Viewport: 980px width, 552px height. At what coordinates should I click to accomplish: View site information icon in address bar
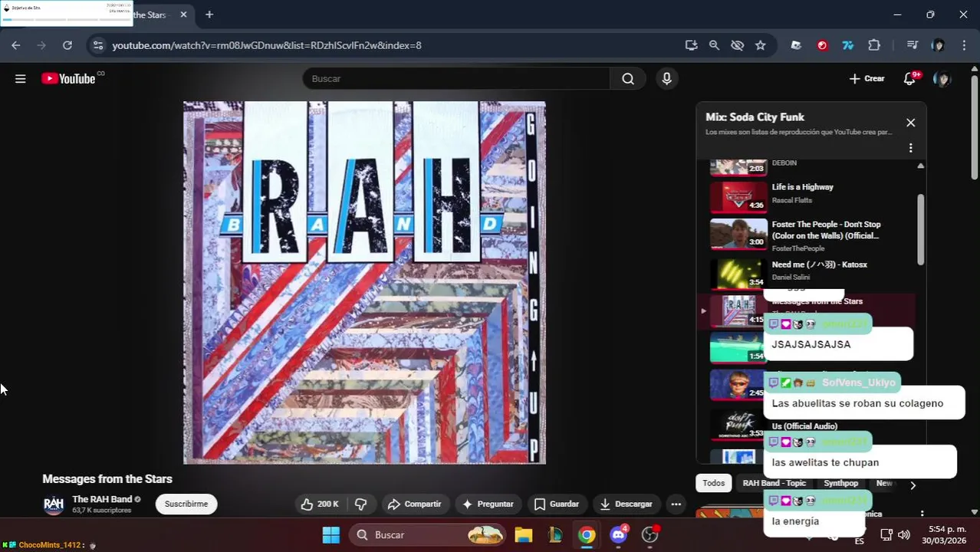[97, 45]
